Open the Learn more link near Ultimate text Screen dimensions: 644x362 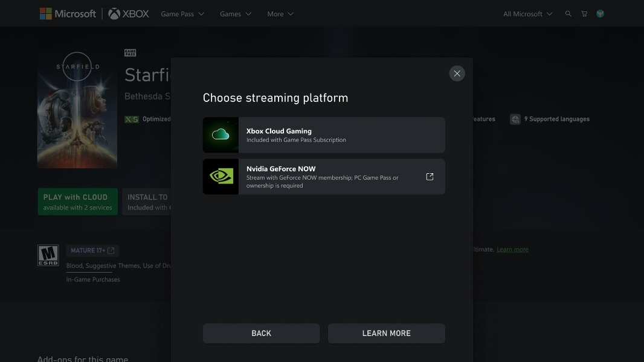coord(512,249)
